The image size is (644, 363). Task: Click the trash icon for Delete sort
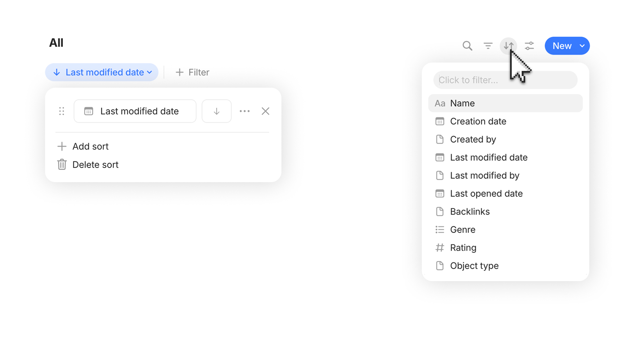(x=62, y=164)
